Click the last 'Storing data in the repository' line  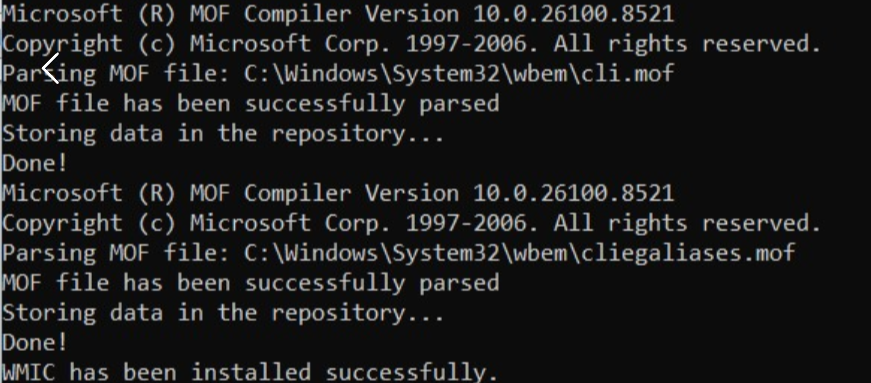coord(223,314)
